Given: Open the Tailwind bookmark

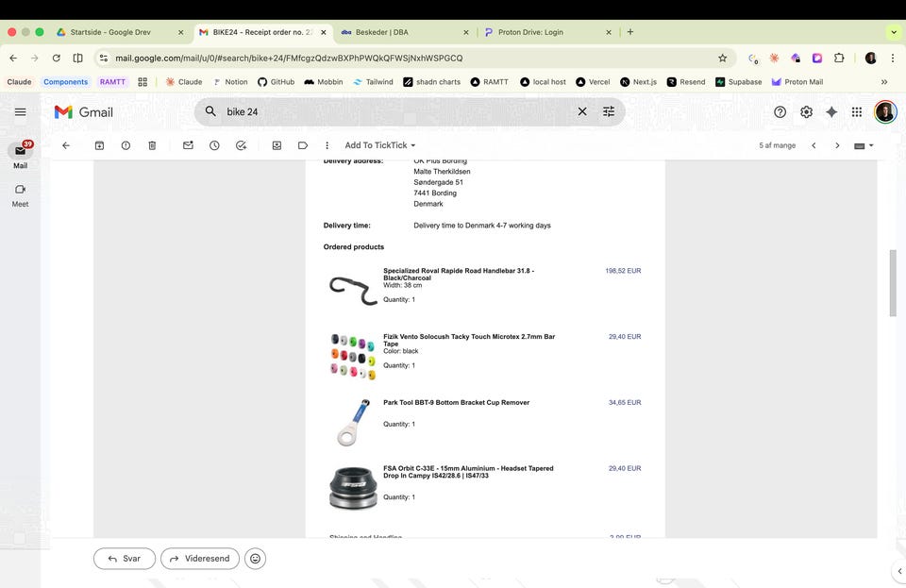Looking at the screenshot, I should pos(373,82).
